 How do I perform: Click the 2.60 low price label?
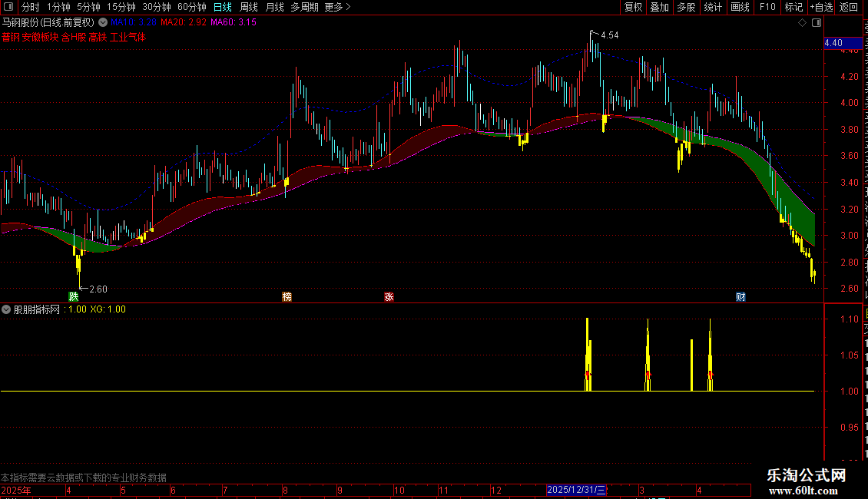pos(98,289)
